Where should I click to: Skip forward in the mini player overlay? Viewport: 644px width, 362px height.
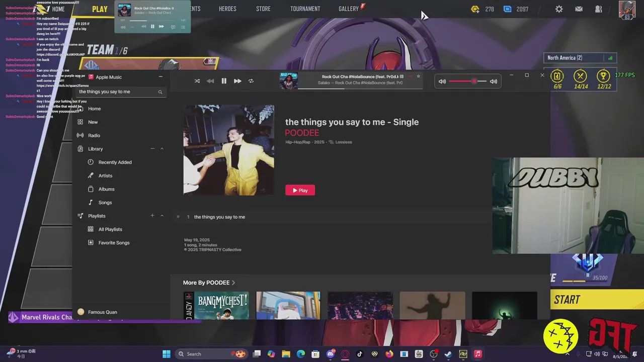(x=162, y=27)
